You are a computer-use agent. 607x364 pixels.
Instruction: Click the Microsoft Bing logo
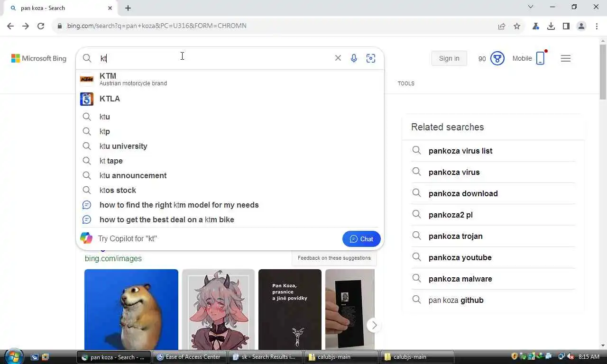click(x=39, y=58)
